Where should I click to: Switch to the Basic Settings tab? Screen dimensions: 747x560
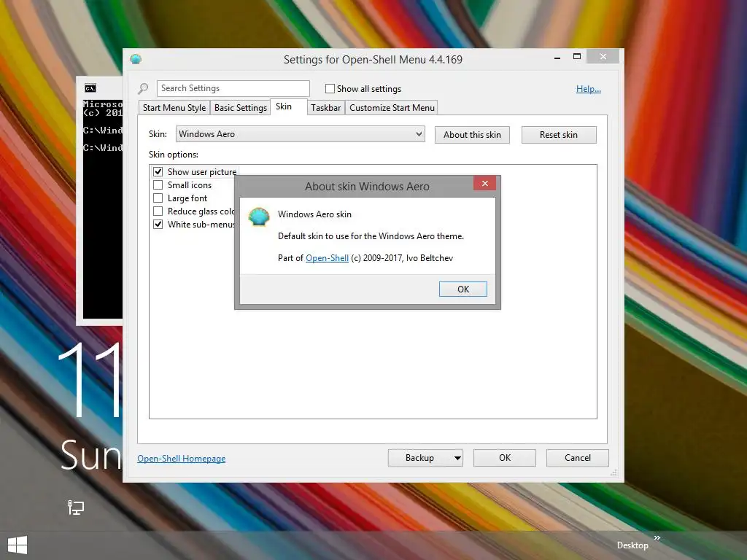point(241,108)
